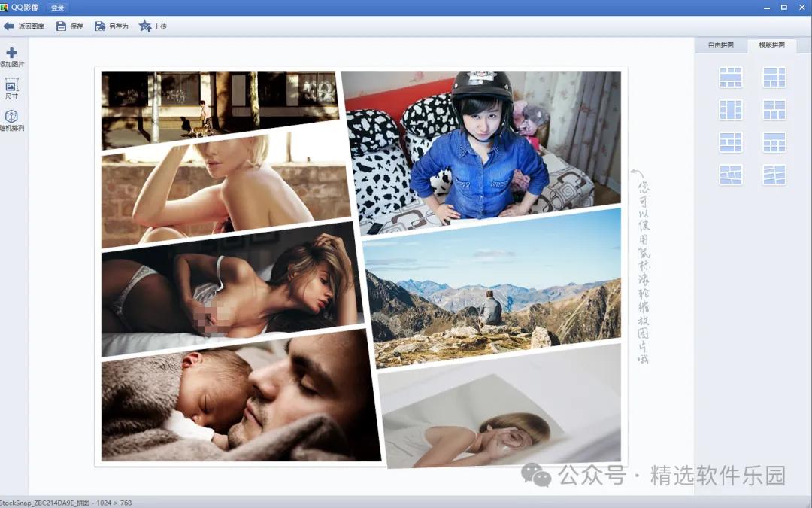The width and height of the screenshot is (812, 508).
Task: Apply template with three small cells in middle row
Action: pyautogui.click(x=731, y=142)
